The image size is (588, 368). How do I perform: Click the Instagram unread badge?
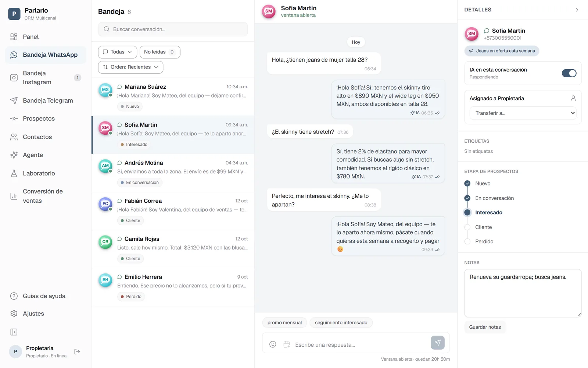point(78,78)
